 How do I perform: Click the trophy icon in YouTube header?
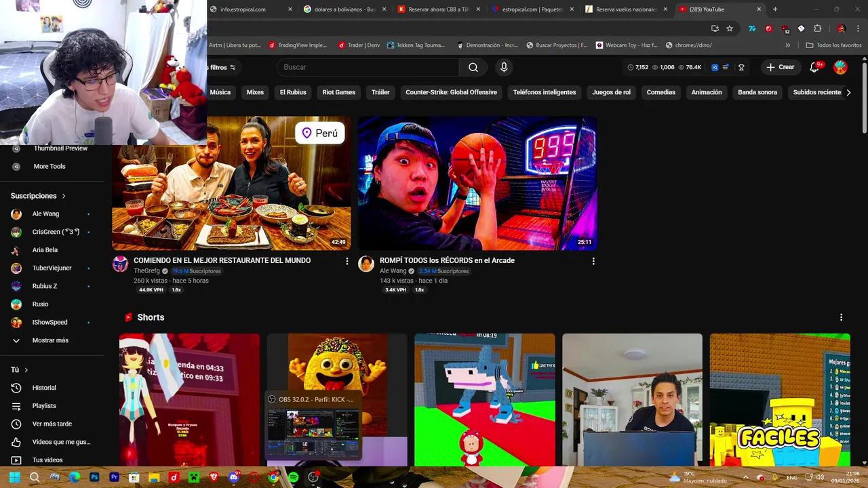741,67
